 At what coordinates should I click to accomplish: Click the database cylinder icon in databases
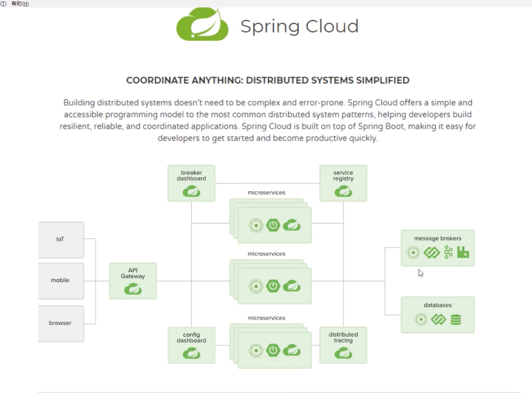[x=456, y=320]
